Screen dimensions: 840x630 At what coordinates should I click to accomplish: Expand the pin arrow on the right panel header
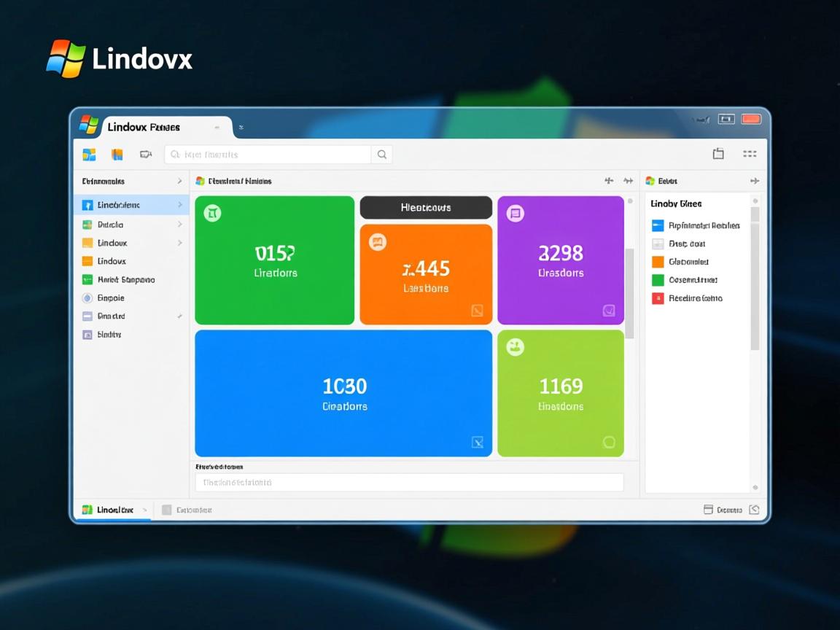(755, 181)
